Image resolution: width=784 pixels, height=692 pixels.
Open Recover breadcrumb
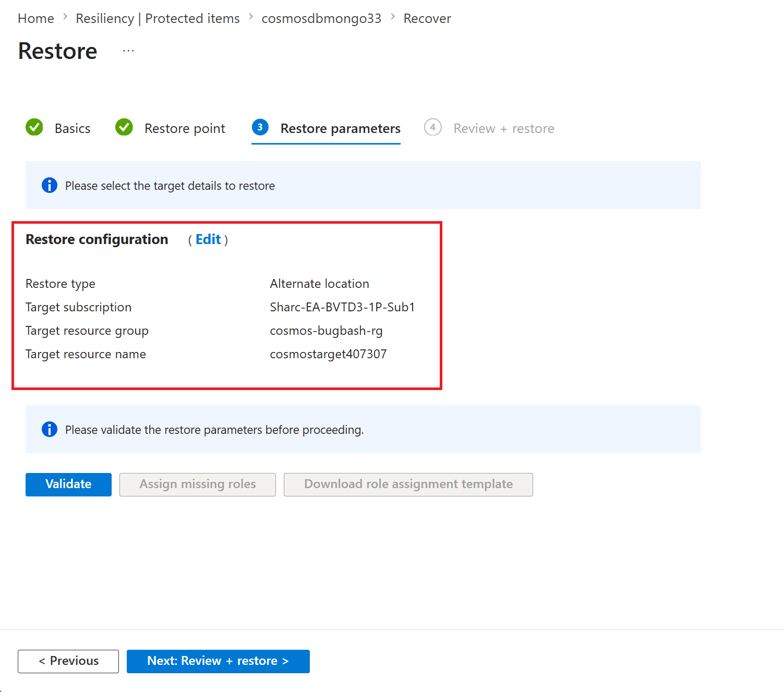(x=427, y=19)
